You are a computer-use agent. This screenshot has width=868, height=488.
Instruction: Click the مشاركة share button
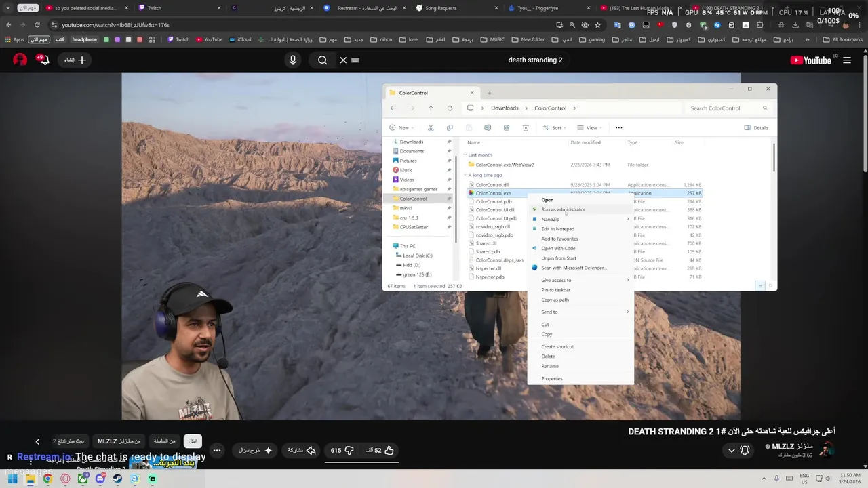click(302, 451)
